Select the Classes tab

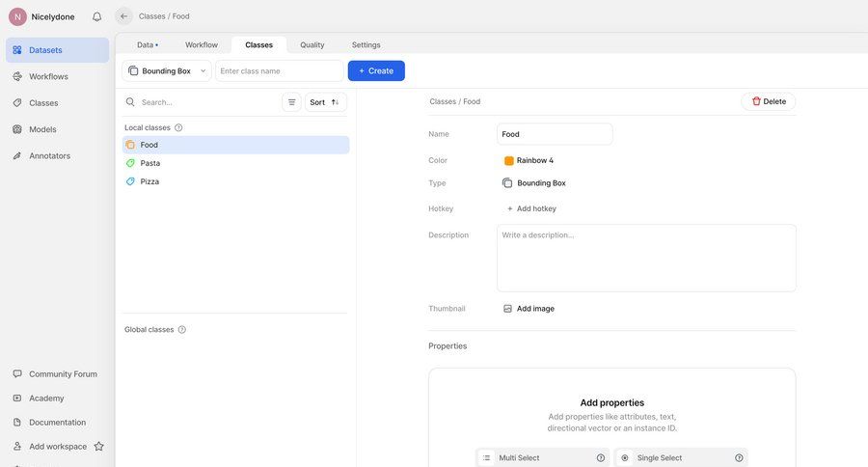(259, 45)
